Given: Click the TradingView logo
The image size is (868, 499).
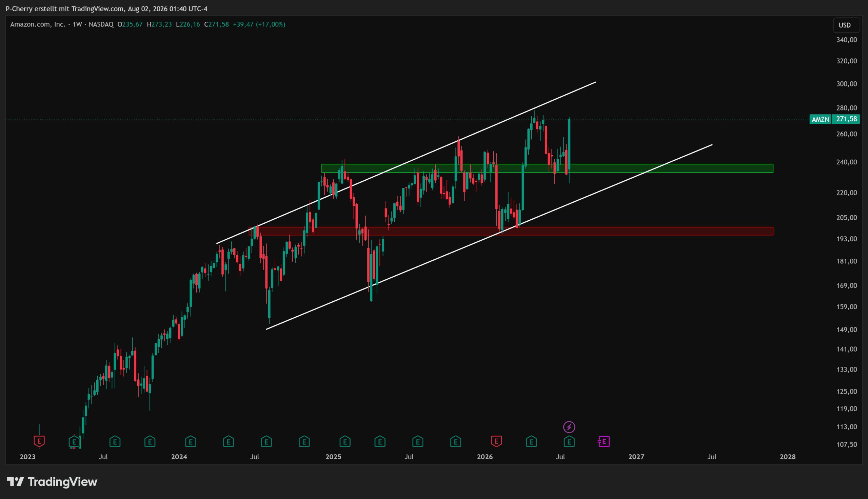Looking at the screenshot, I should 52,482.
